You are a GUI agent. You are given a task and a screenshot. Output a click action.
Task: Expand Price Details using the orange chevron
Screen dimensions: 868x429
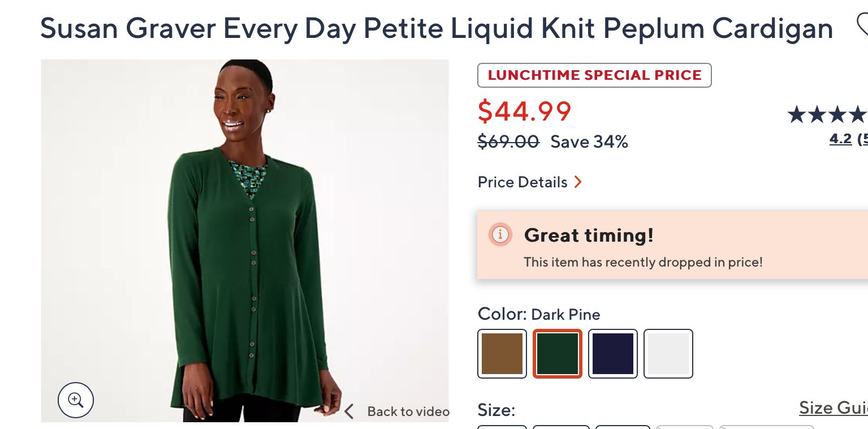578,182
